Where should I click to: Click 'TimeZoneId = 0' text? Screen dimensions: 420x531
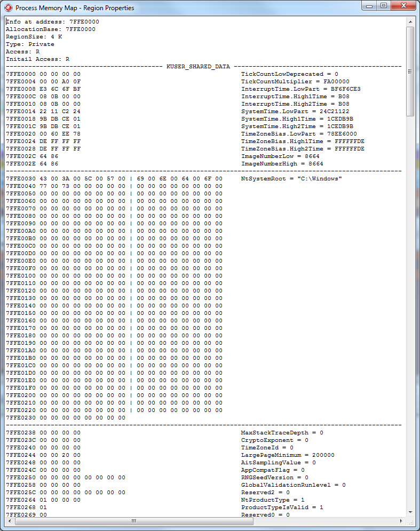point(267,447)
